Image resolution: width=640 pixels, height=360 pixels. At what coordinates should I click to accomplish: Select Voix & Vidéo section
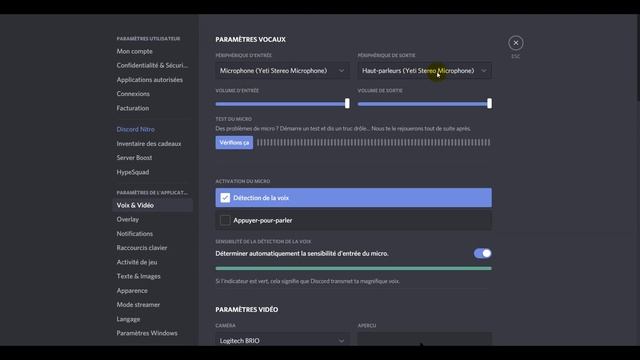tap(153, 205)
